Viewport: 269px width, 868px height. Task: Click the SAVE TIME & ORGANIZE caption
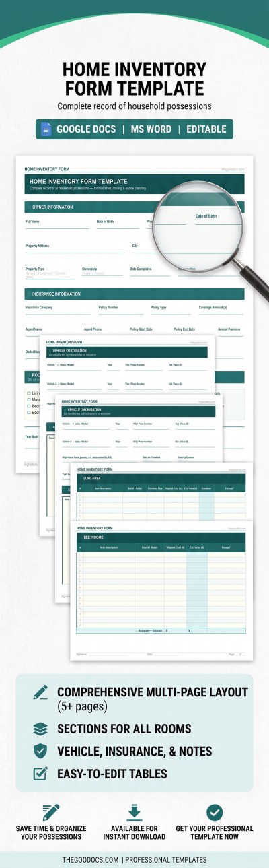[x=52, y=832]
